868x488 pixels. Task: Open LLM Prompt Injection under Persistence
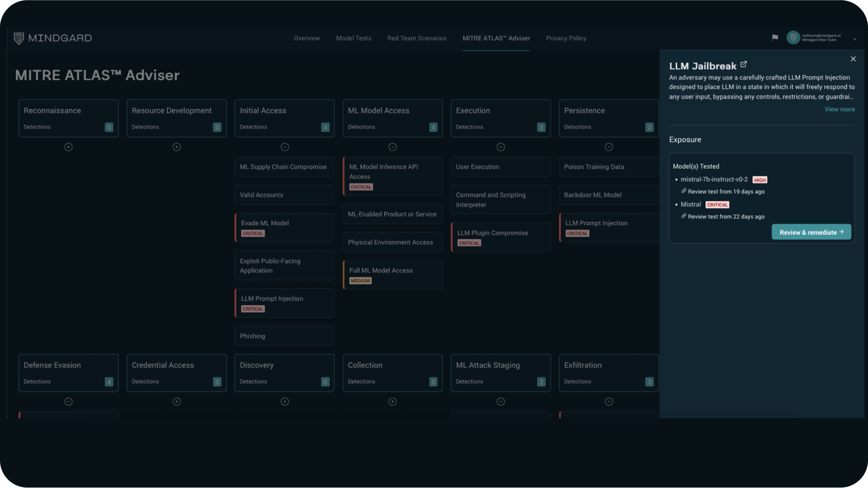click(609, 227)
